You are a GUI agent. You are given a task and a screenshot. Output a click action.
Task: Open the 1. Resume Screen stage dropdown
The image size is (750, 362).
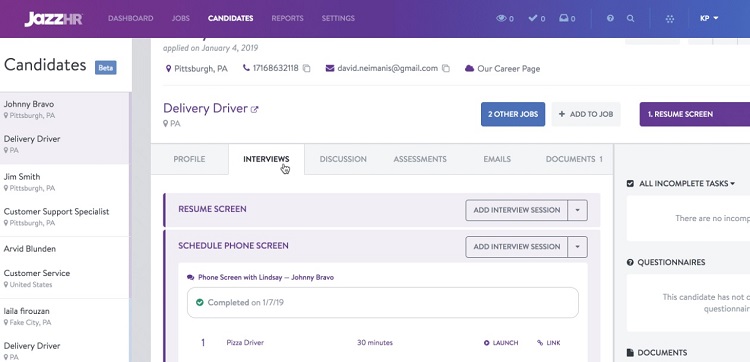pos(695,114)
